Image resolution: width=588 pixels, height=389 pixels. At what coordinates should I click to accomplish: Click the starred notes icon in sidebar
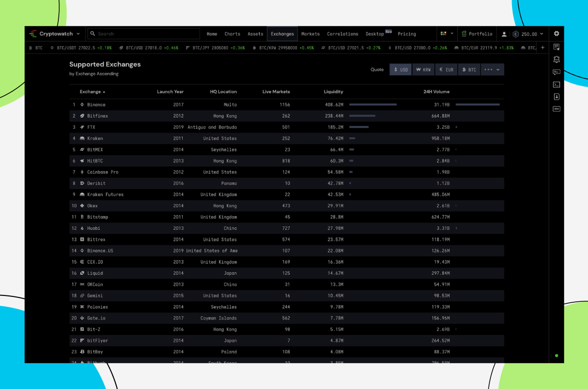point(556,47)
